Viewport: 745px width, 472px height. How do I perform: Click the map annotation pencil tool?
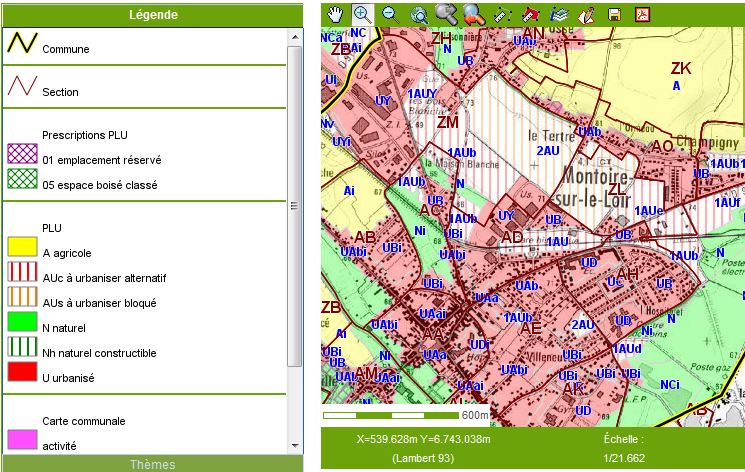587,14
